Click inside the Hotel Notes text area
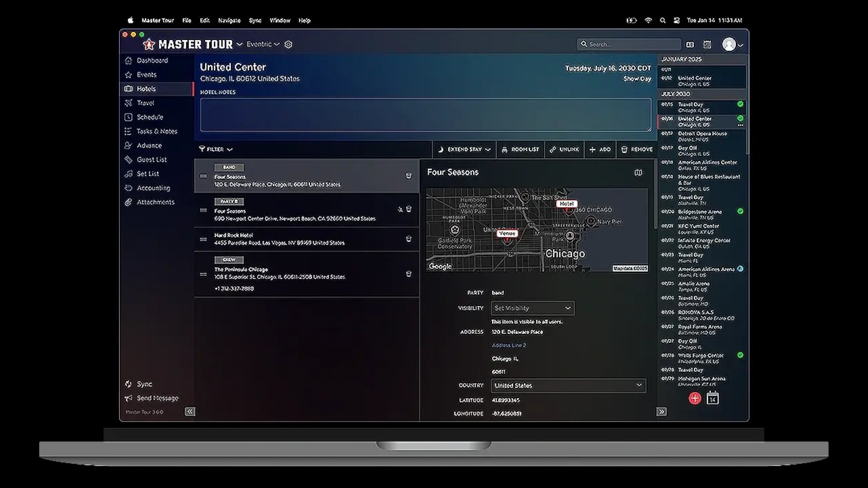The width and height of the screenshot is (868, 488). tap(425, 115)
